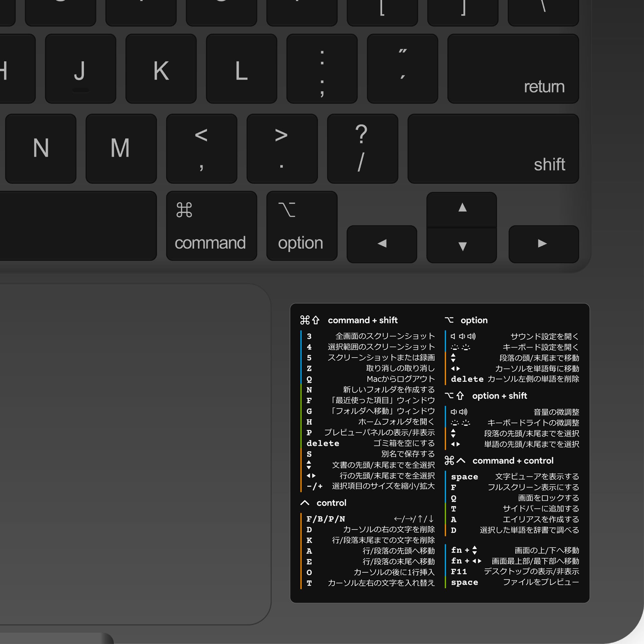Click the "画面最上部/最下部へ移動" row text

(x=535, y=561)
